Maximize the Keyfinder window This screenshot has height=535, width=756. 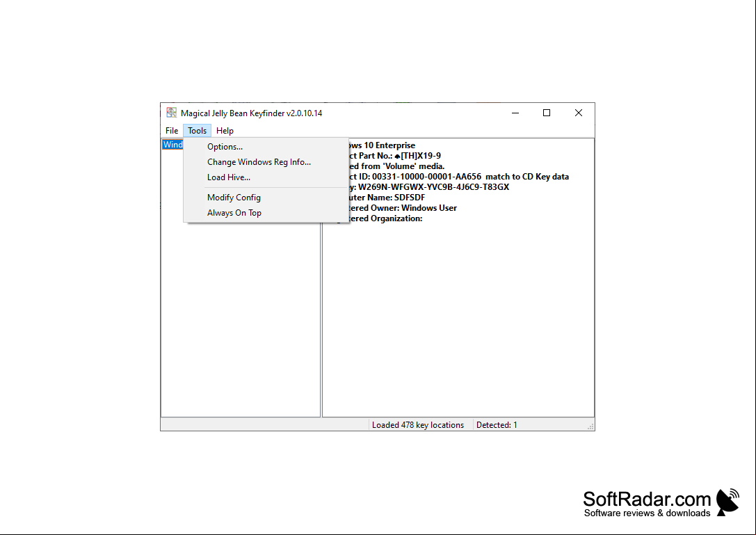click(547, 113)
